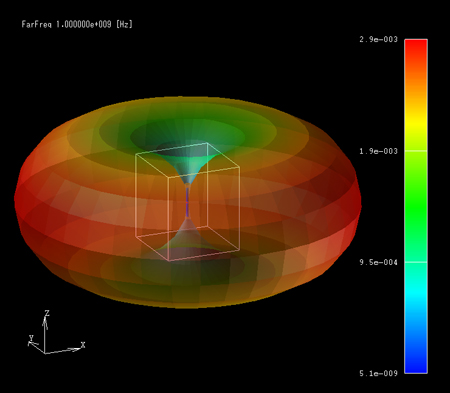Screen dimensions: 450x393
Task: Click the top corner of the wireframe box
Action: tap(207, 143)
